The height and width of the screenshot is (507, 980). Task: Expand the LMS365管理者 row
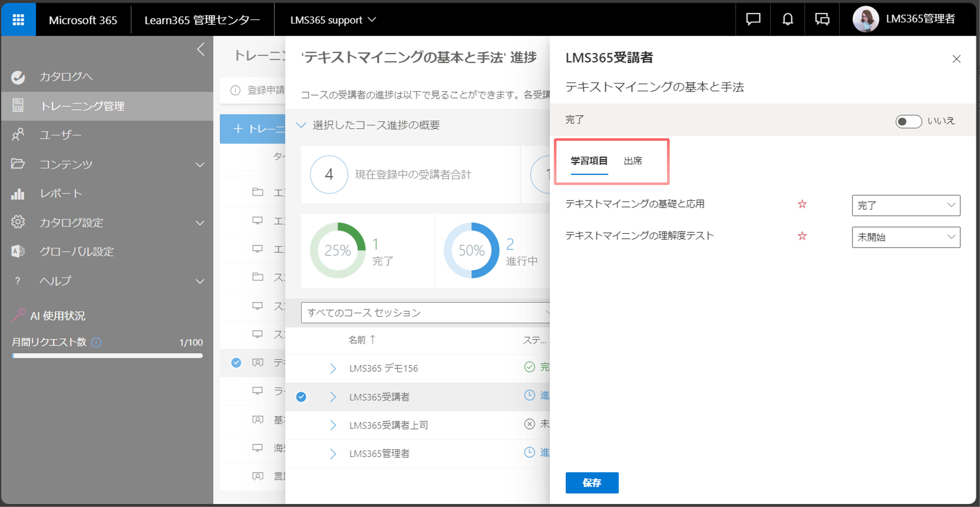(x=333, y=454)
